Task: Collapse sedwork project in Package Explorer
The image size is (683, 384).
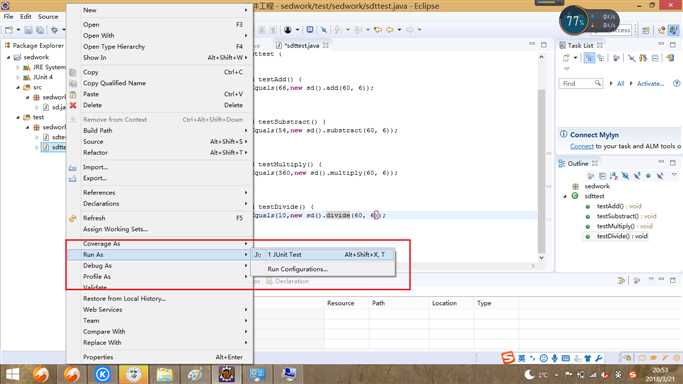Action: 8,57
